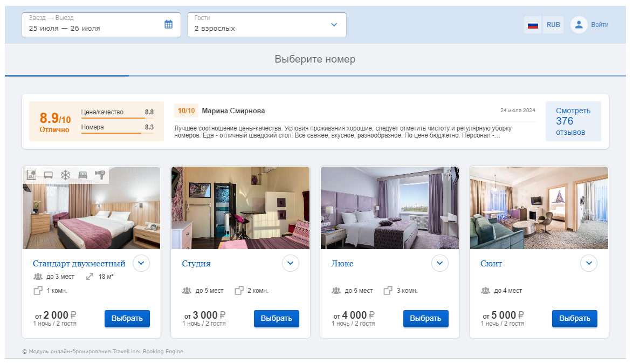Click the Цена/качество 8.8 rating bar
Screen dimensions: 633x364
tap(117, 113)
